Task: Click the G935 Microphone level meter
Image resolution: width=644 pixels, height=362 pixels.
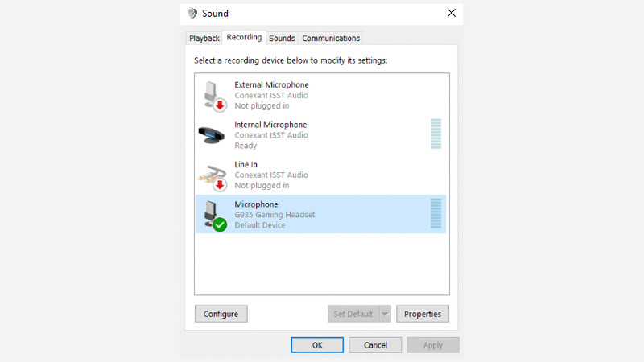Action: (436, 214)
